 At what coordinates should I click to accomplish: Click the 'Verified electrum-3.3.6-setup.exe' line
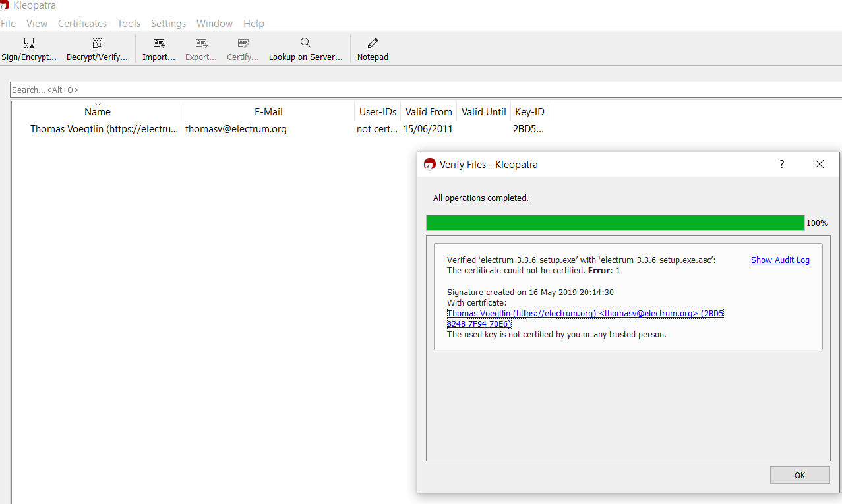pyautogui.click(x=582, y=260)
